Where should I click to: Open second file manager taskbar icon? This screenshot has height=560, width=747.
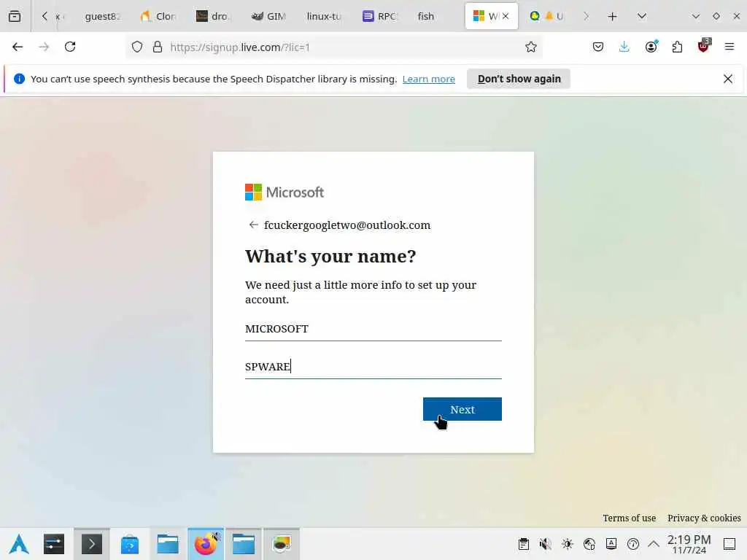pos(244,544)
